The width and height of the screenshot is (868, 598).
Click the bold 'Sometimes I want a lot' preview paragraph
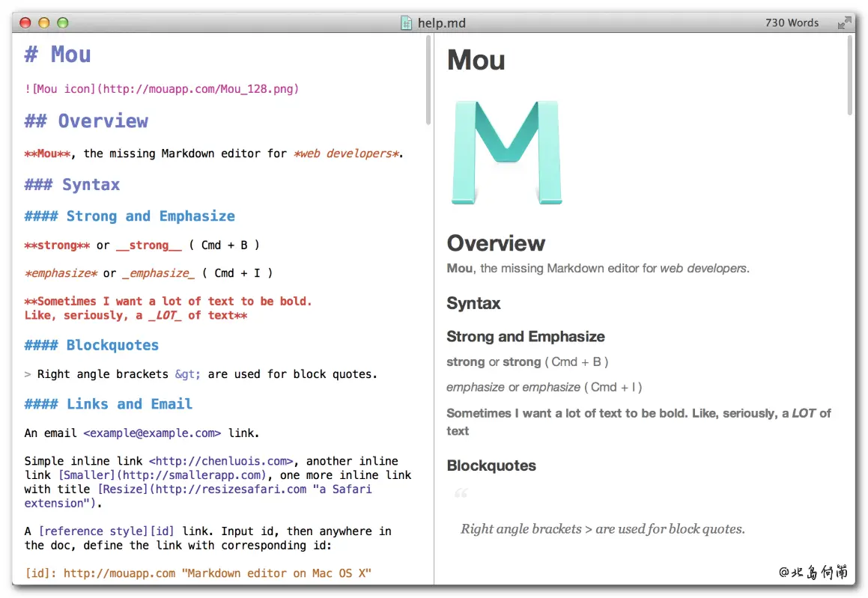639,422
